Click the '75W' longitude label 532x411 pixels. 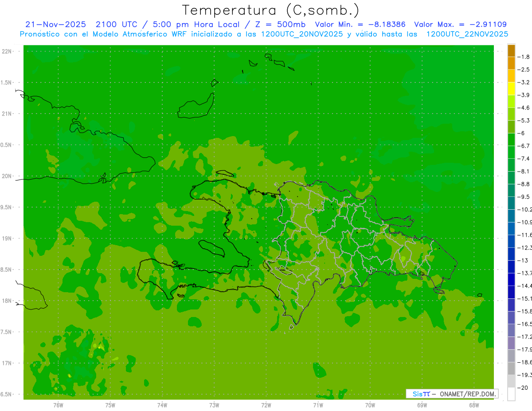click(110, 405)
